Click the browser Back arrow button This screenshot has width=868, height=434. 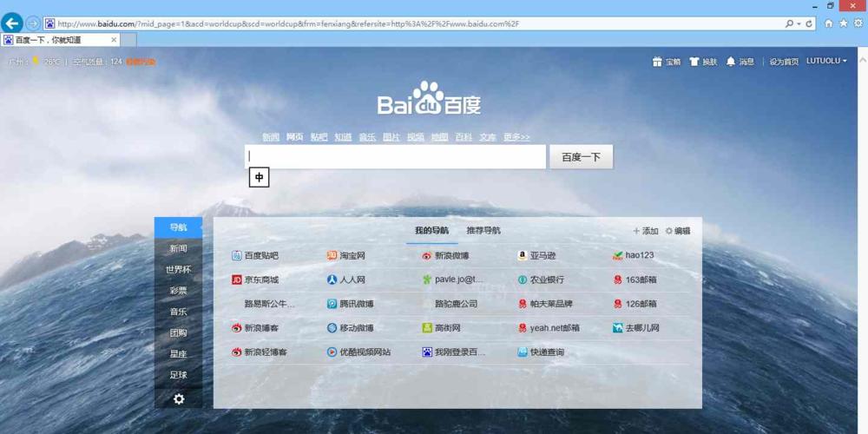[x=12, y=23]
